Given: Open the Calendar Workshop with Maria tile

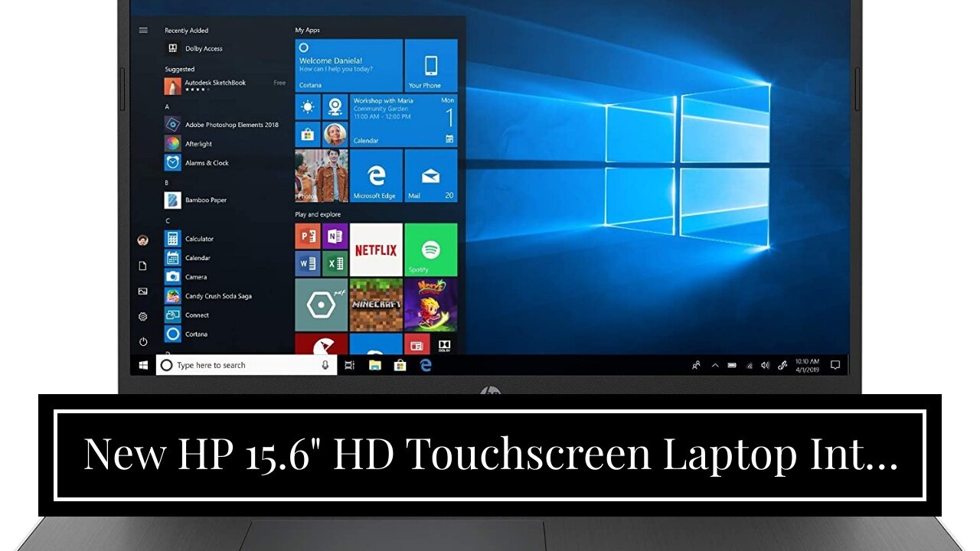Looking at the screenshot, I should coord(403,120).
